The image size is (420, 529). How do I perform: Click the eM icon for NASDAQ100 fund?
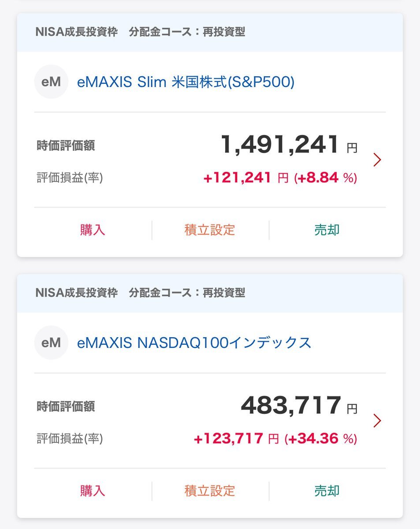[x=51, y=343]
